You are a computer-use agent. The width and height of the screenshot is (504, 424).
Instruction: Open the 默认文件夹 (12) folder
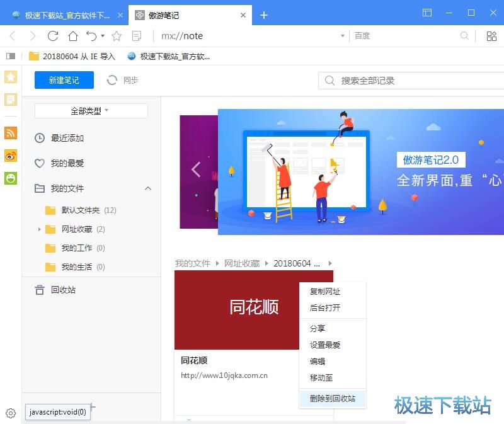(x=81, y=210)
